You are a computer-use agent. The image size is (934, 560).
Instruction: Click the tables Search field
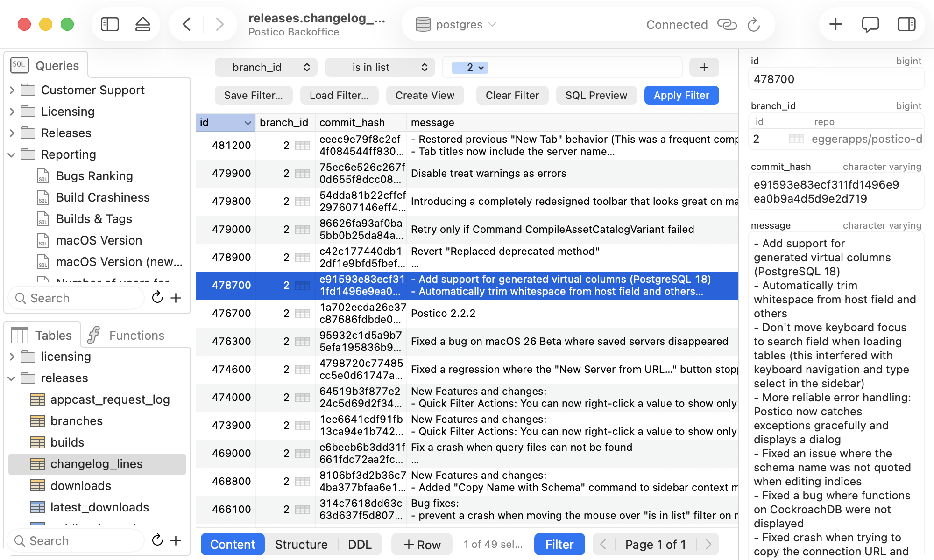point(77,540)
